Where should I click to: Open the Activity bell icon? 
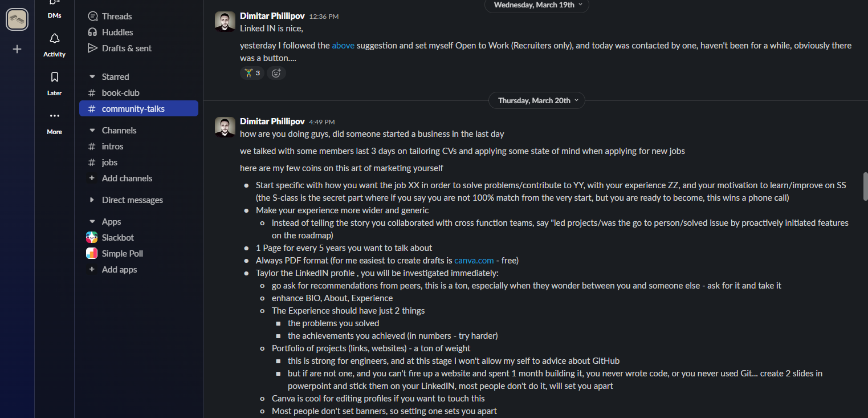(54, 39)
